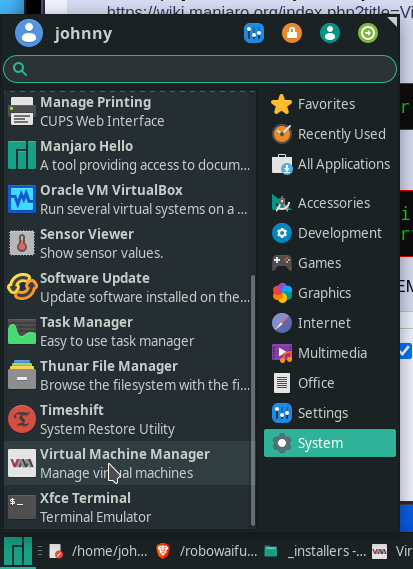Click the taskbar handle dots
The image size is (413, 569).
pyautogui.click(x=40, y=551)
